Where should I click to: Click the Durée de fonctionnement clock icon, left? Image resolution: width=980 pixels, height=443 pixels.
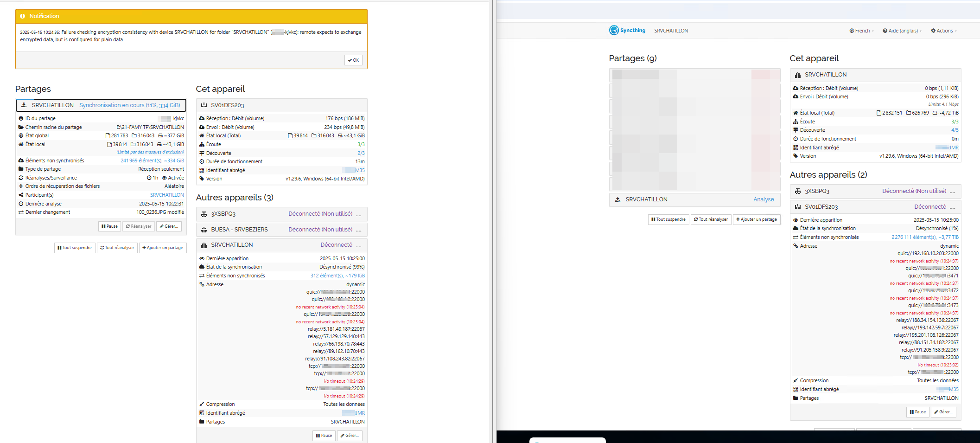tap(202, 161)
